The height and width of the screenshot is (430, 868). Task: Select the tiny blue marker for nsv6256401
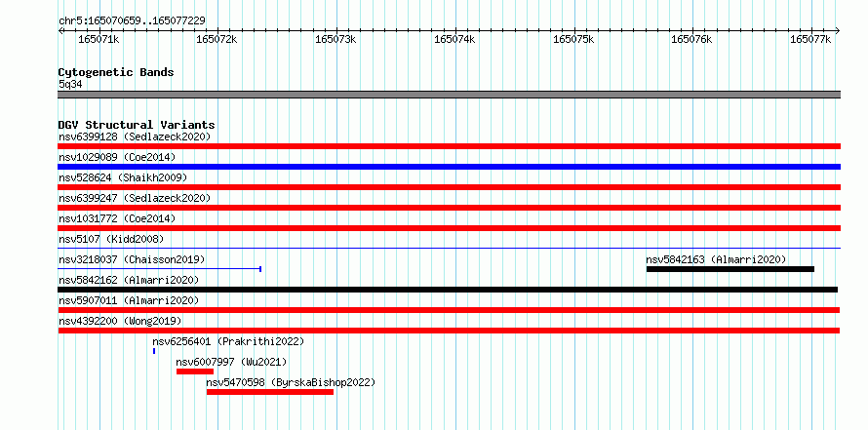click(x=154, y=351)
